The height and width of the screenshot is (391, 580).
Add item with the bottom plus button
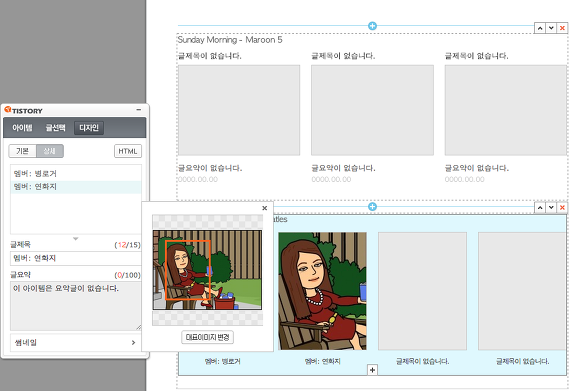pyautogui.click(x=372, y=370)
